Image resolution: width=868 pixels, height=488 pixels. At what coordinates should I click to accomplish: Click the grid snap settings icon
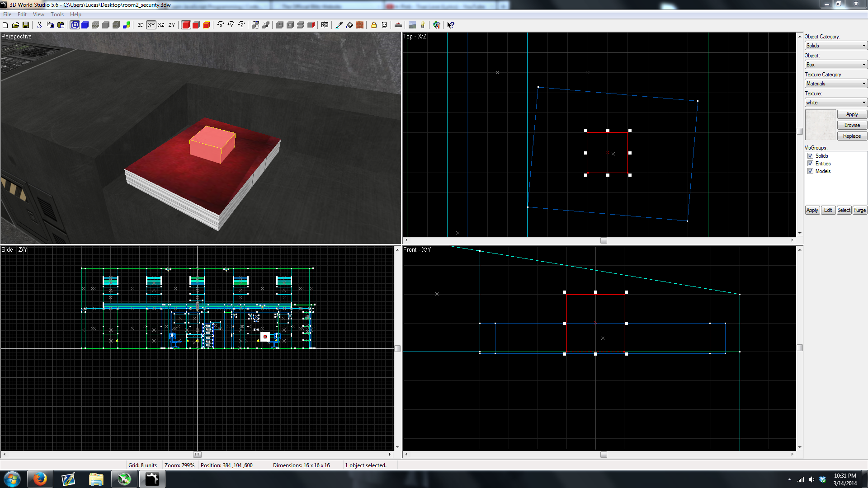(x=255, y=25)
